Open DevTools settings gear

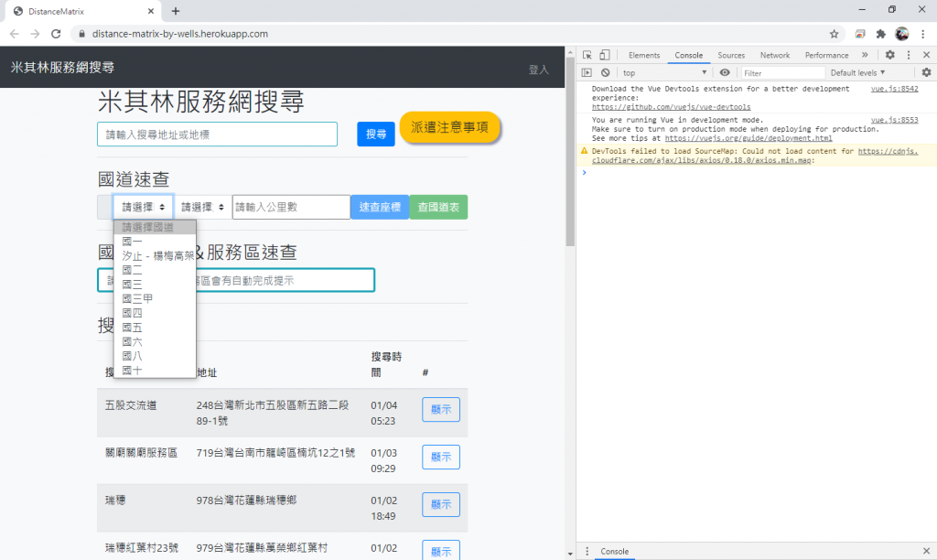click(x=889, y=55)
